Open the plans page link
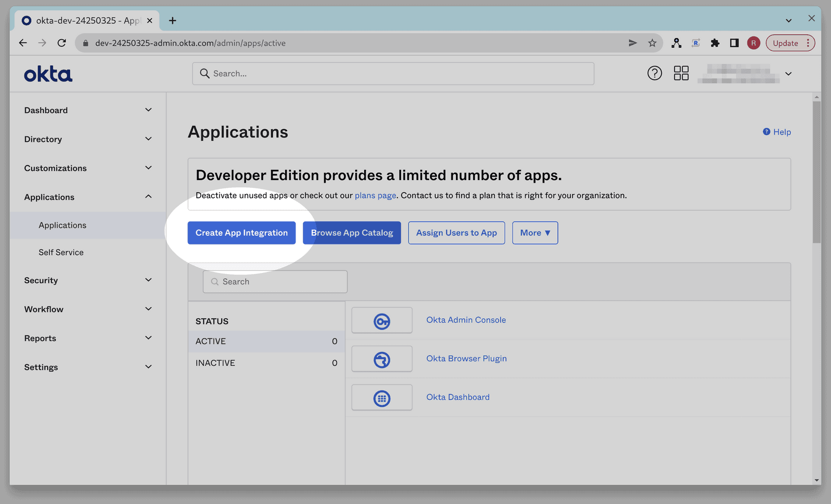 (376, 196)
